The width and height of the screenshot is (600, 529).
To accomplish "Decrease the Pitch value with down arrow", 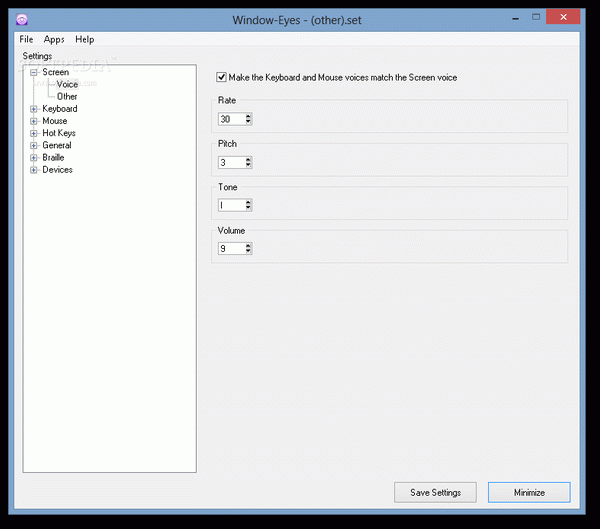I will coord(248,165).
